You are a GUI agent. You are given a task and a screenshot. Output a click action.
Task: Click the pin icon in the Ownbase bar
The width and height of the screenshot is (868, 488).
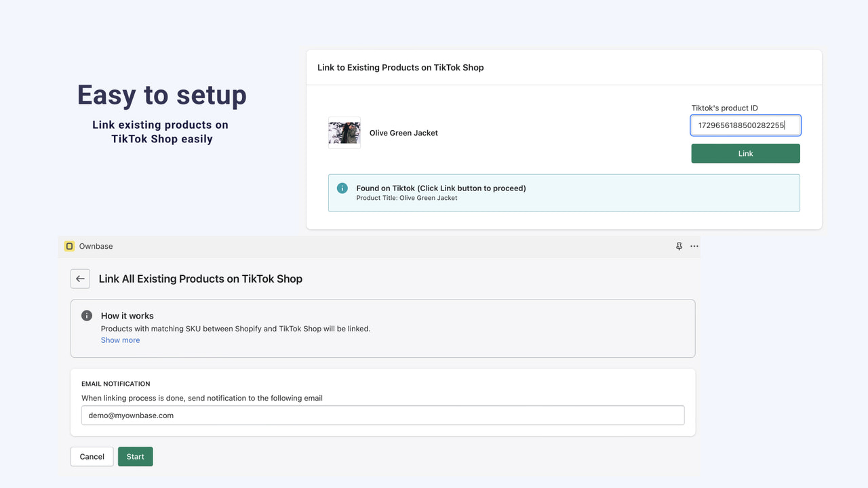pos(679,246)
